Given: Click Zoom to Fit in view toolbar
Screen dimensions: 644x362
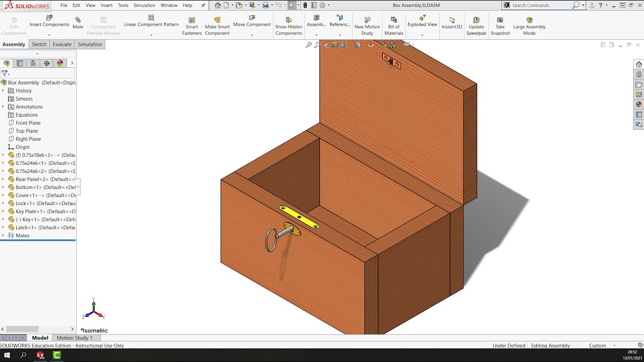Looking at the screenshot, I should pos(309,45).
